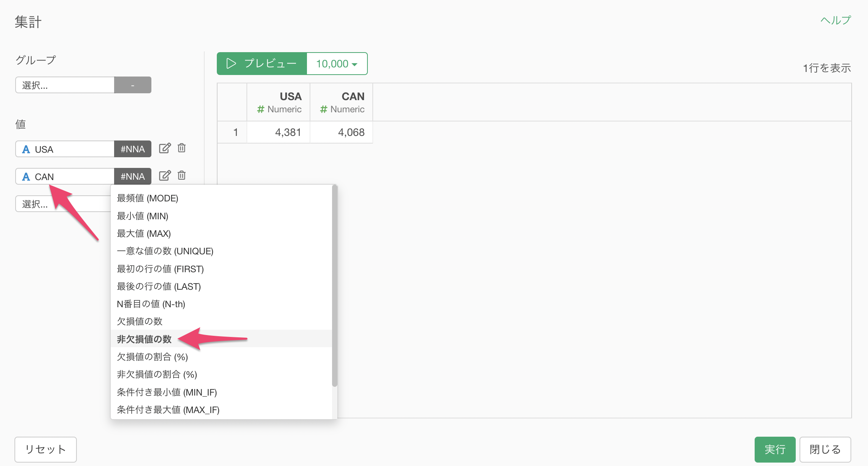Click the blue A type icon beside CAN
The image size is (868, 466).
26,177
